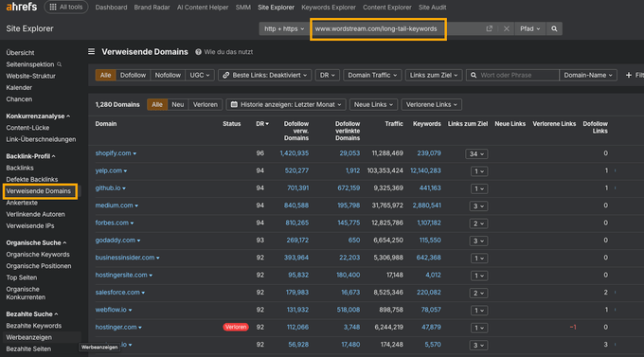Open the Pfad mode dropdown
The height and width of the screenshot is (357, 644).
[529, 28]
